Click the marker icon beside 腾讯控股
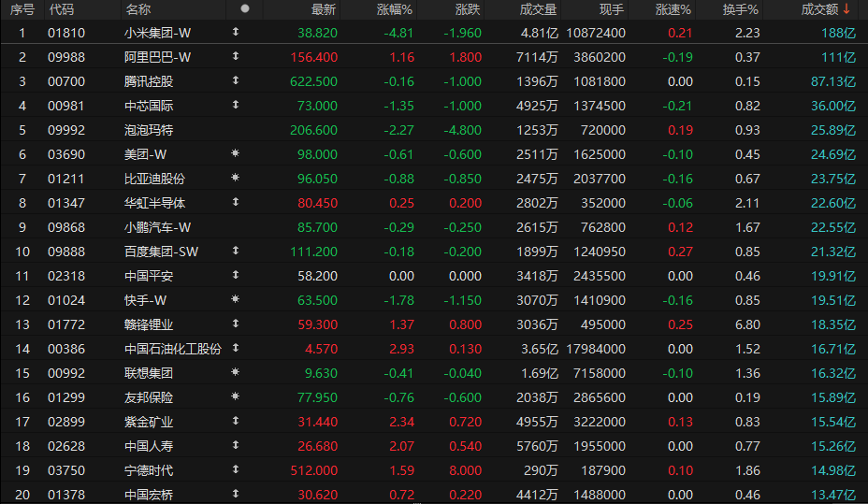 click(x=236, y=80)
